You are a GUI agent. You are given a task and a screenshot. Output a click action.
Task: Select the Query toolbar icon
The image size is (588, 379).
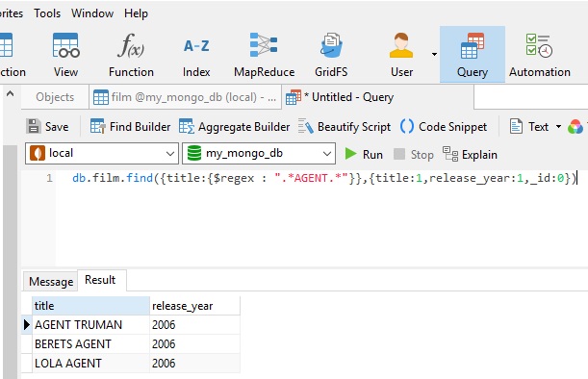click(x=473, y=55)
